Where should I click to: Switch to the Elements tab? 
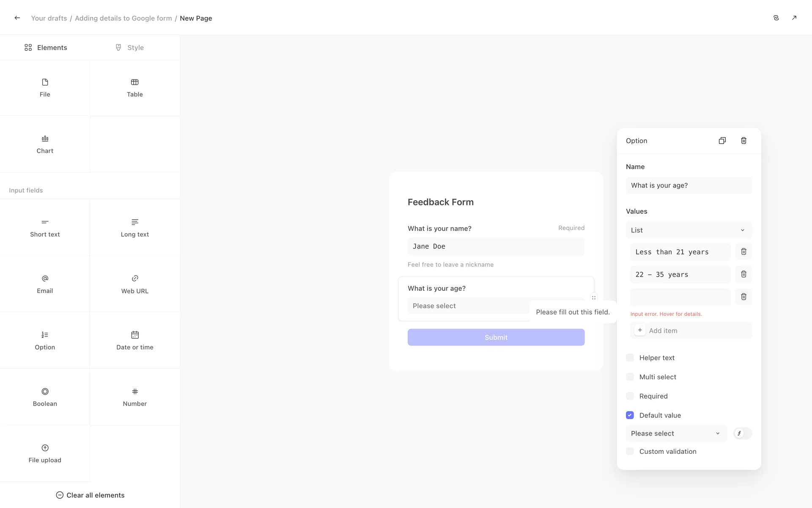(x=46, y=47)
